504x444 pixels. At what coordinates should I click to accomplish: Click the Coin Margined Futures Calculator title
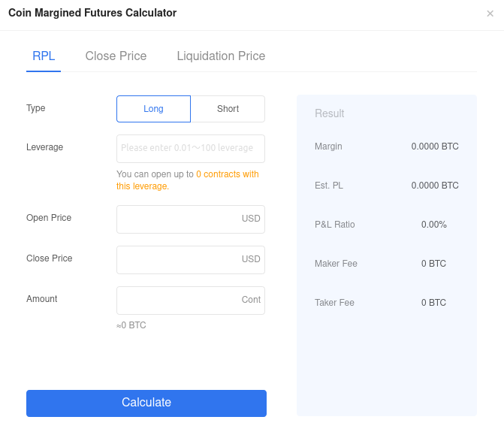pyautogui.click(x=92, y=13)
